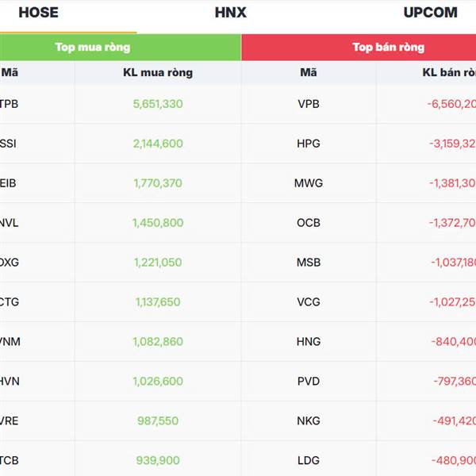Switch to the HNX tab
Screen dimensions: 476x476
pyautogui.click(x=231, y=13)
